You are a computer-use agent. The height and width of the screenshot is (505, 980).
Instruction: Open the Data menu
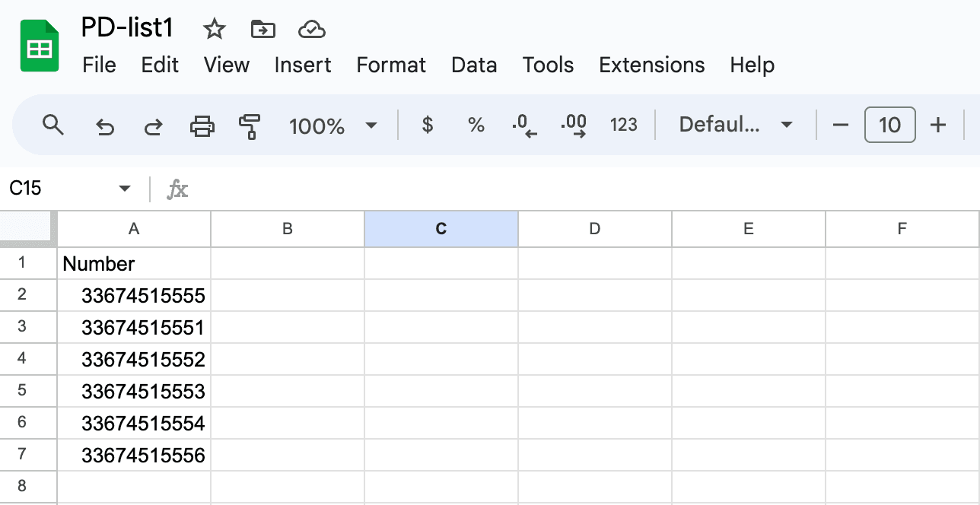[x=473, y=65]
